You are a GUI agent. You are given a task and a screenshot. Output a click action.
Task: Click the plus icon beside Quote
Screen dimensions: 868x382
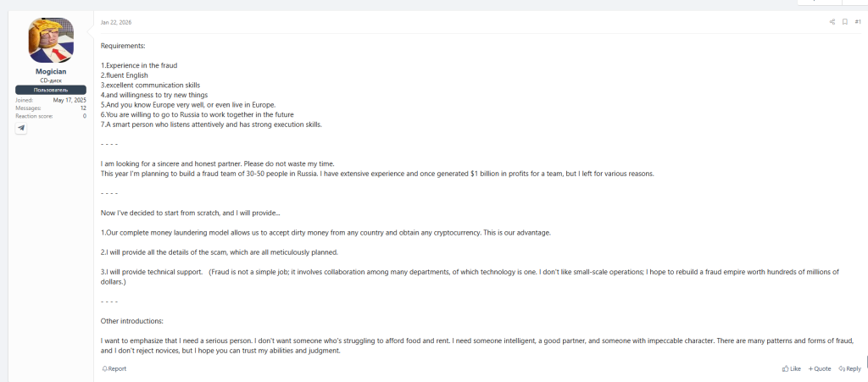coord(810,368)
